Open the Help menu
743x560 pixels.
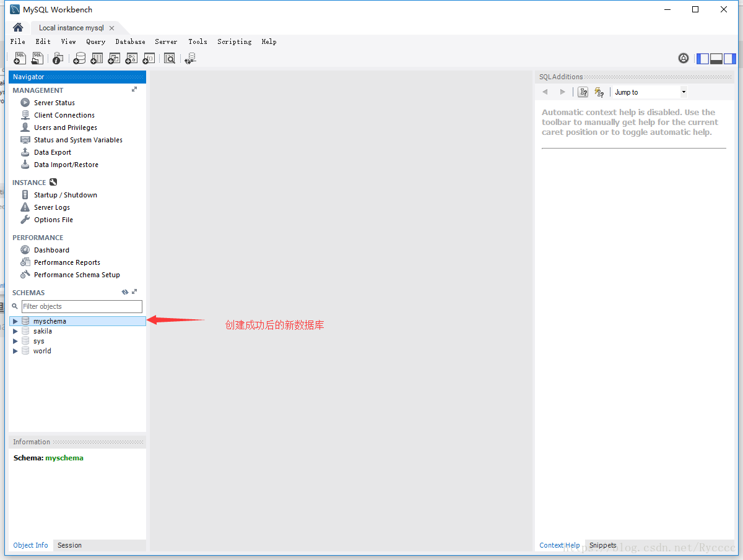(269, 41)
